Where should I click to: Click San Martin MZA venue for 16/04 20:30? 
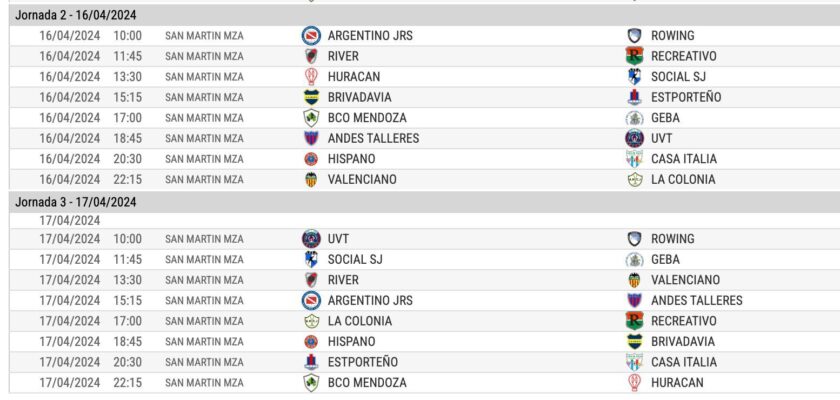click(204, 158)
